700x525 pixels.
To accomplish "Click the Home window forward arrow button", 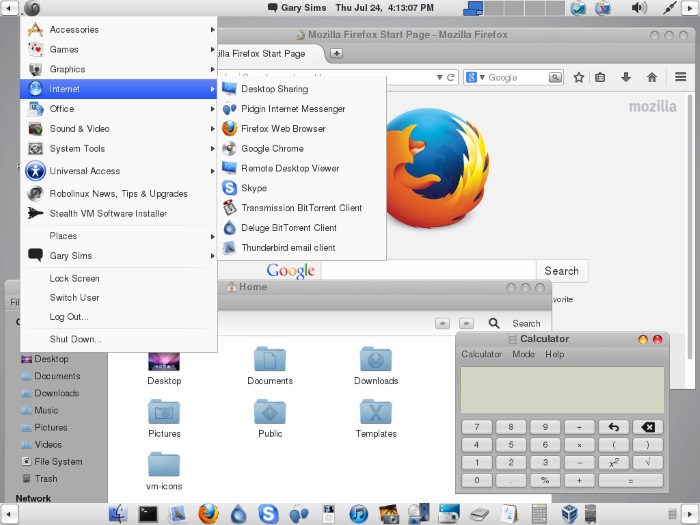I will click(466, 323).
